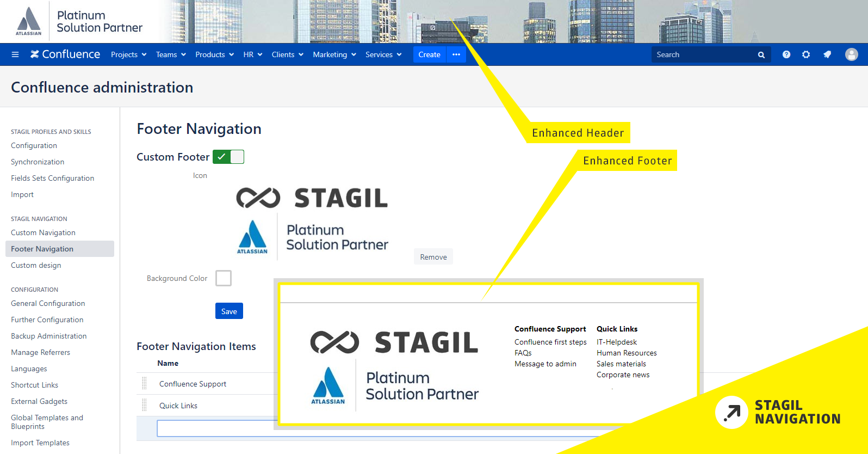Screen dimensions: 868x454
Task: Open Import Templates
Action: [x=40, y=443]
